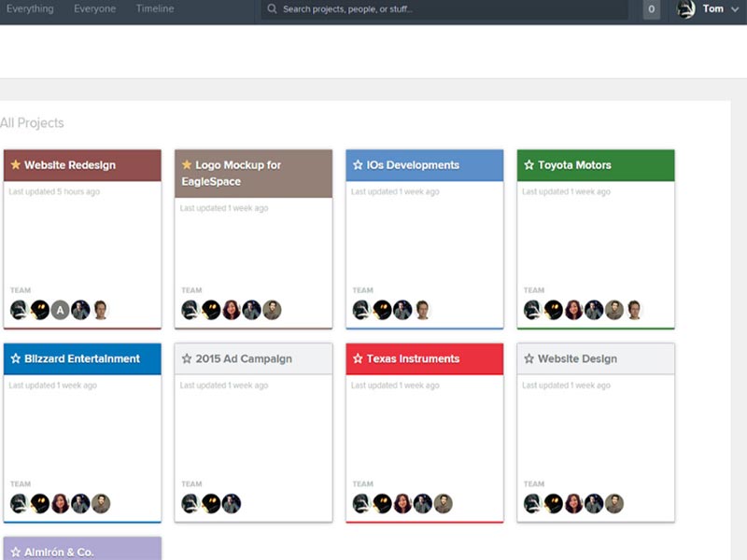Open the Texas Instruments project title

(413, 358)
